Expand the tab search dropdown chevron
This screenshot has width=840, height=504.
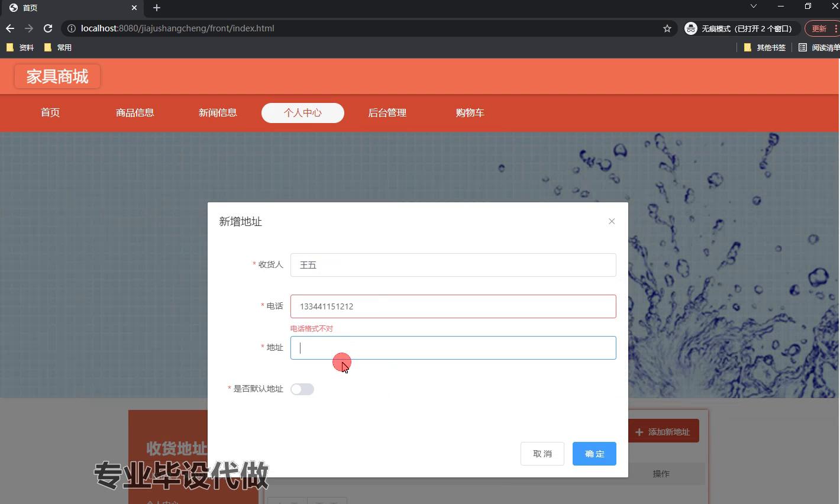tap(753, 7)
